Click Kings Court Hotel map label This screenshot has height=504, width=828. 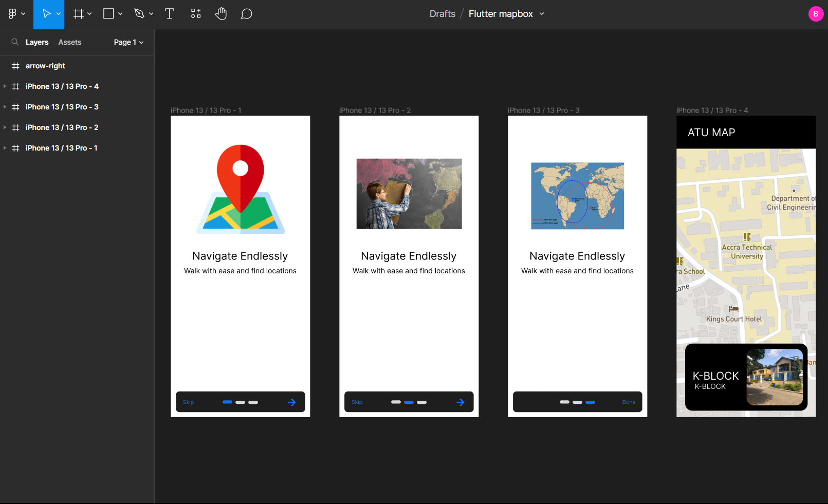point(734,319)
